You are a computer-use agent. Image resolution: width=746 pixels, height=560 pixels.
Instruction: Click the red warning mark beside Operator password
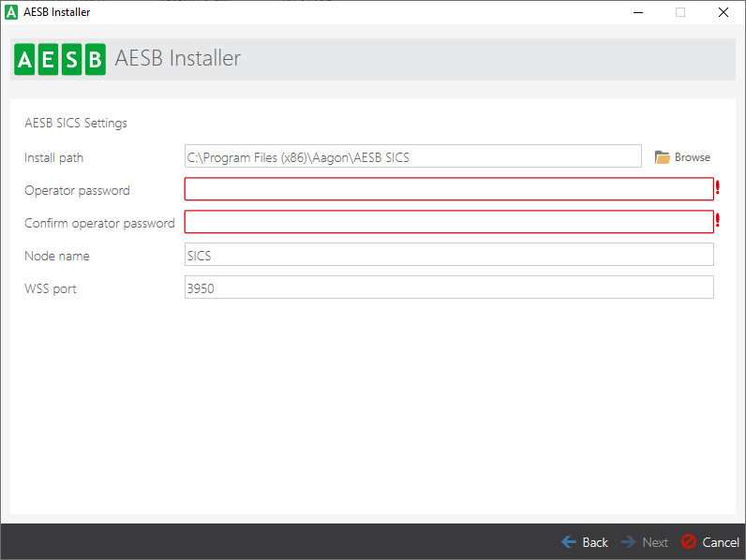[718, 188]
